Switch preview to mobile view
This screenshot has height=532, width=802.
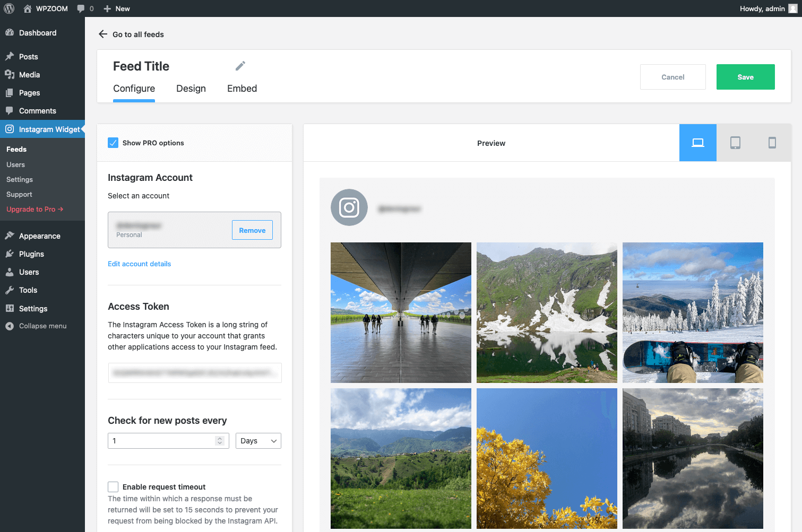point(772,143)
